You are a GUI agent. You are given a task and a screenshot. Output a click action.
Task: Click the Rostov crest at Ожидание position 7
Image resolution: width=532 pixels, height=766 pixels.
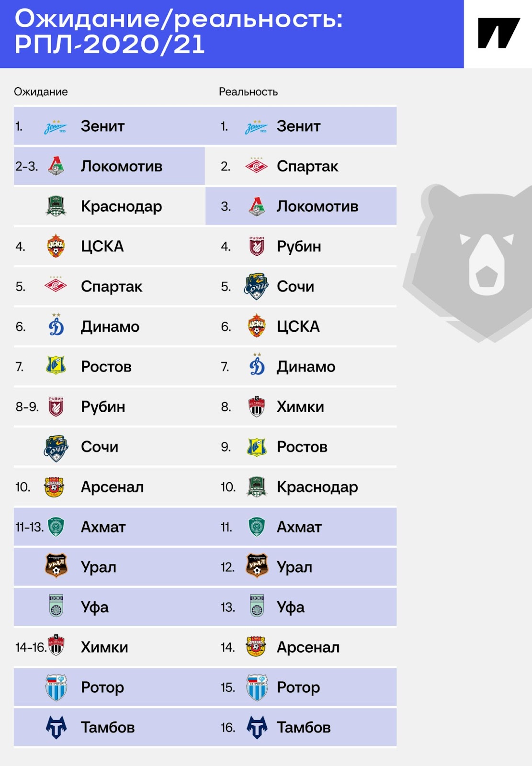pos(56,366)
